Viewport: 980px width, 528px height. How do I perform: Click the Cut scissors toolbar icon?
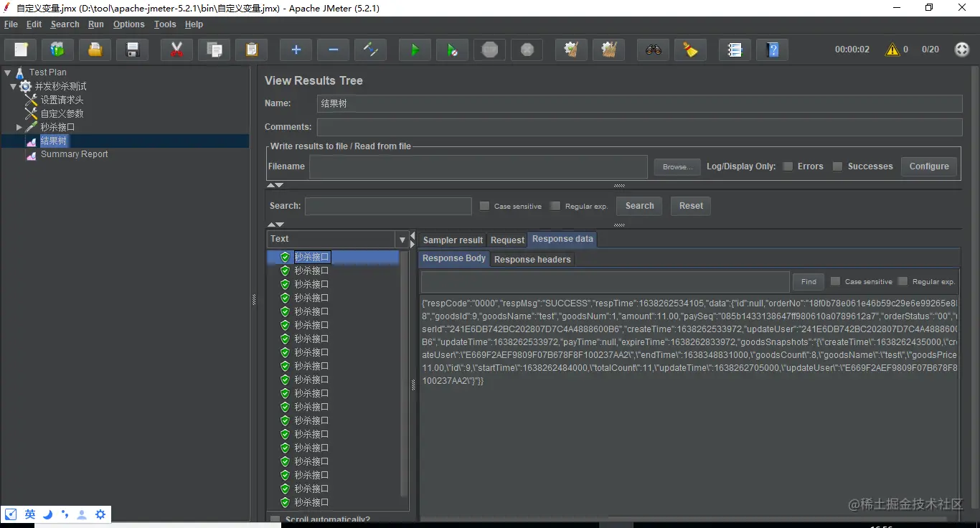pyautogui.click(x=176, y=49)
